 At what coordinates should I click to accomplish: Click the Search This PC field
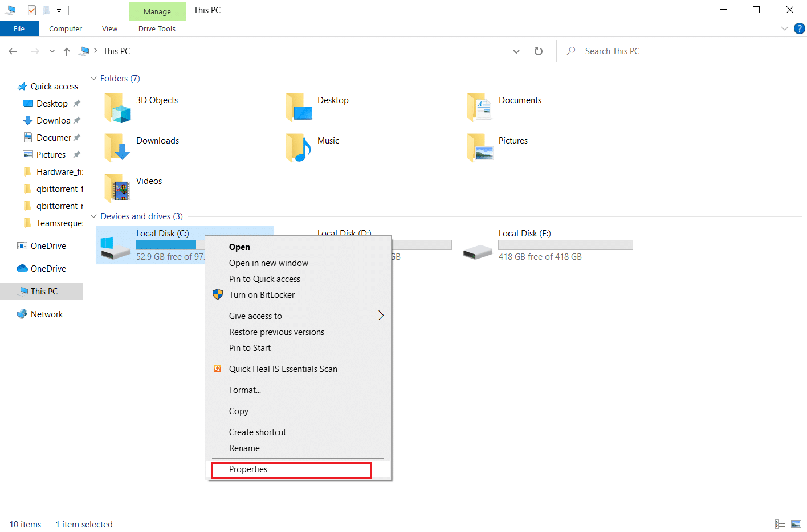678,51
